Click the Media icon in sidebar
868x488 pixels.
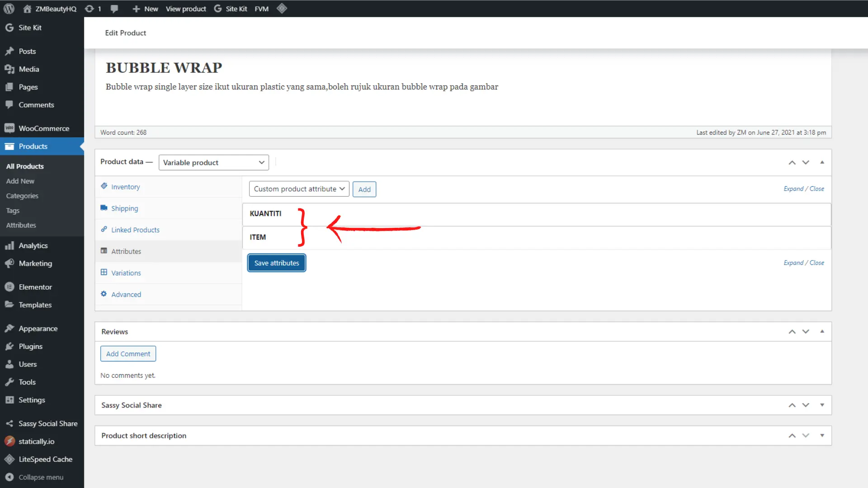click(x=9, y=69)
